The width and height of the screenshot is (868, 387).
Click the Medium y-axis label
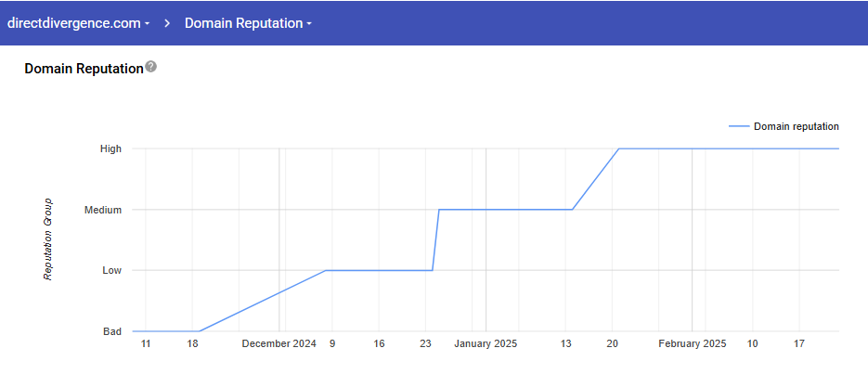tap(103, 210)
